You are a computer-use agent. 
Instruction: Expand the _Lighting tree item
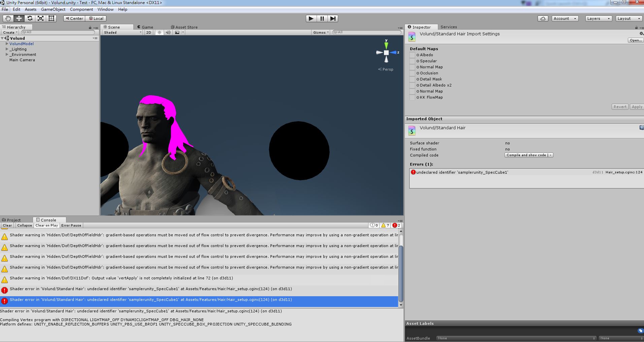tap(7, 49)
